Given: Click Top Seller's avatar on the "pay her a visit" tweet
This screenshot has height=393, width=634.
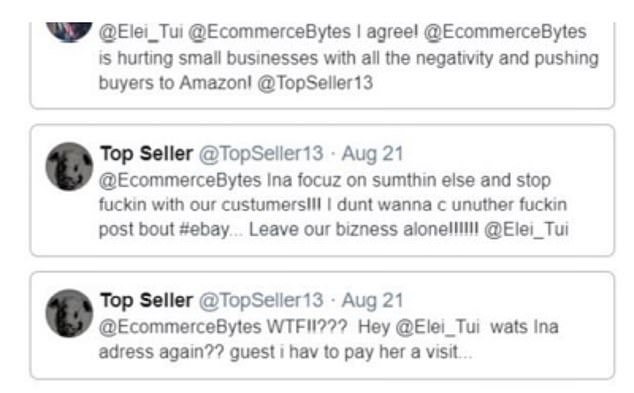Looking at the screenshot, I should point(69,313).
